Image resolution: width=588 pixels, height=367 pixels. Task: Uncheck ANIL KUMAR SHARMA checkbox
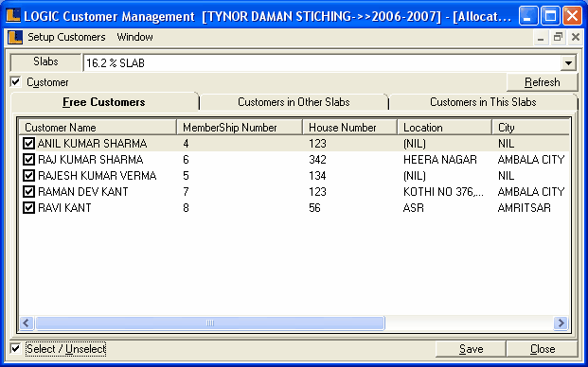[28, 144]
